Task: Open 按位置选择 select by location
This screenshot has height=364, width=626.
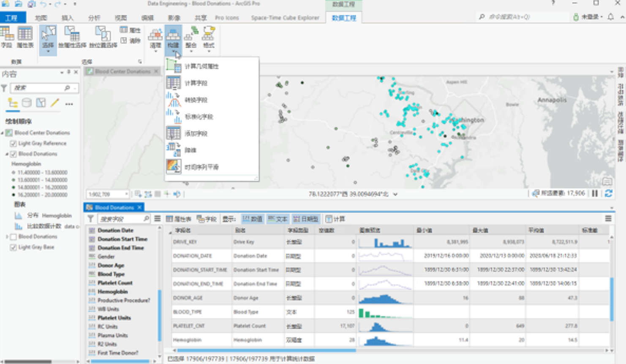Action: coord(103,37)
